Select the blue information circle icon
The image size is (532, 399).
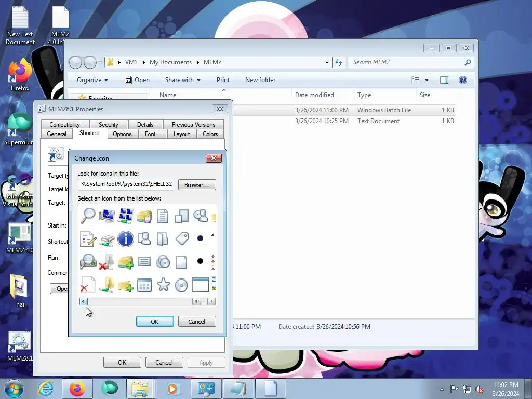(126, 239)
